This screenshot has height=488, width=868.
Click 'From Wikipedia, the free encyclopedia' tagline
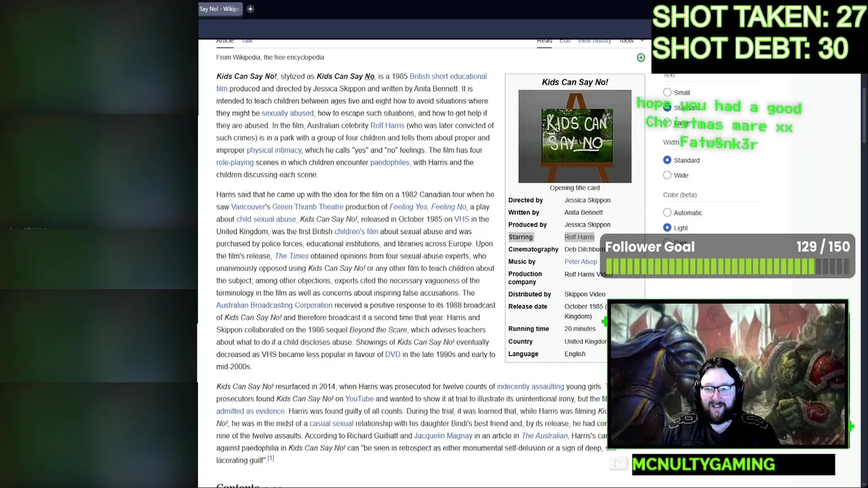coord(270,58)
